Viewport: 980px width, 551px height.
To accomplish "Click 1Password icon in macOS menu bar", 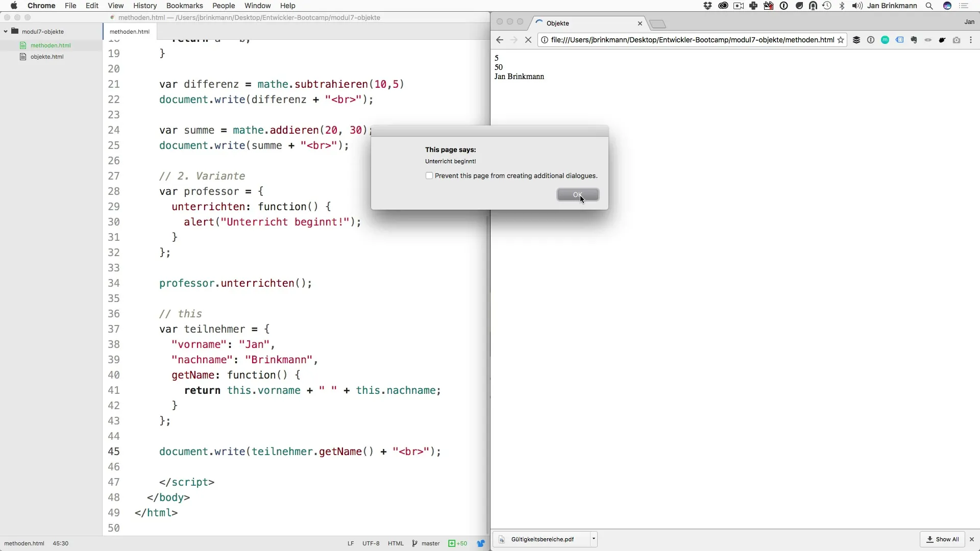I will pyautogui.click(x=784, y=6).
